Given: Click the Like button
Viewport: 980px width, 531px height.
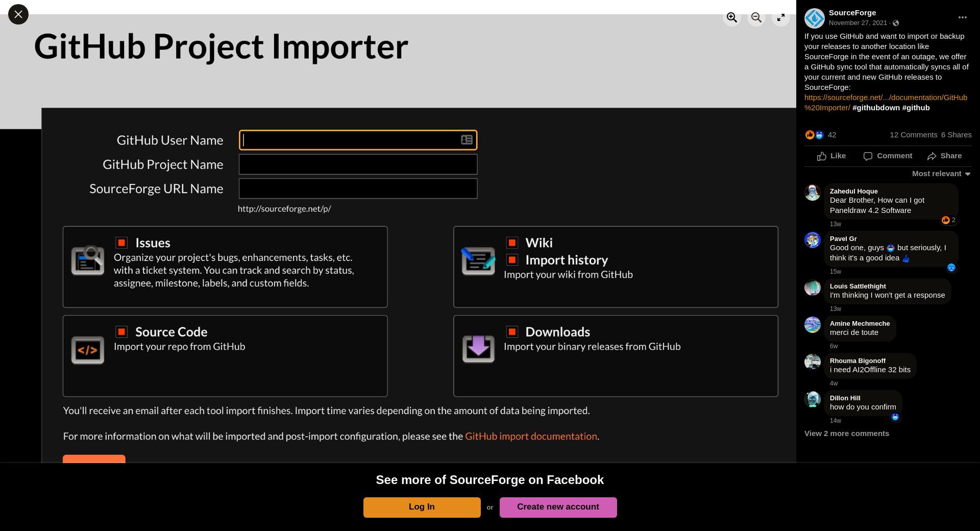Looking at the screenshot, I should tap(831, 156).
